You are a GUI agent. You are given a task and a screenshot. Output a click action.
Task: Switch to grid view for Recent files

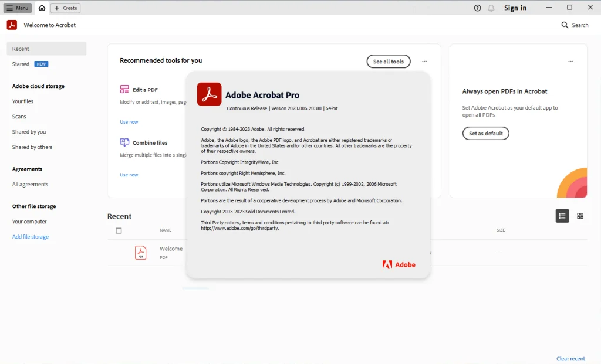click(x=580, y=216)
